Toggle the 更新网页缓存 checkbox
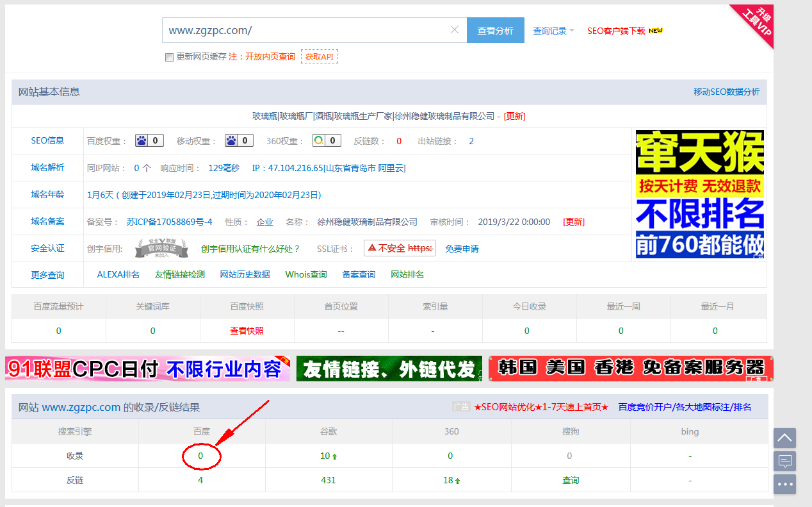This screenshot has height=507, width=812. point(169,57)
